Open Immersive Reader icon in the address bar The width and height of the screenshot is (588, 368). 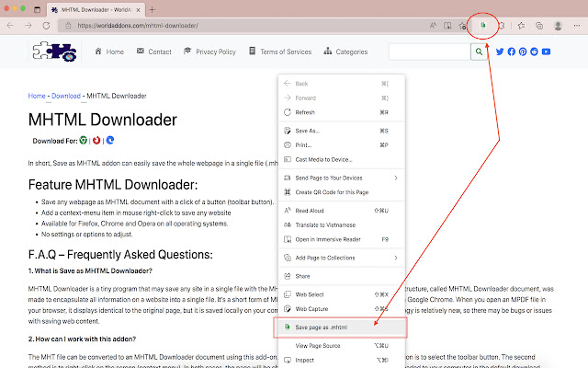(447, 26)
